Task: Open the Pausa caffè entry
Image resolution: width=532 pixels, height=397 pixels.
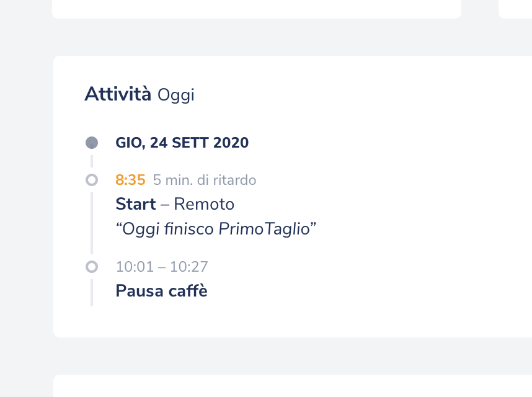Action: [x=161, y=291]
